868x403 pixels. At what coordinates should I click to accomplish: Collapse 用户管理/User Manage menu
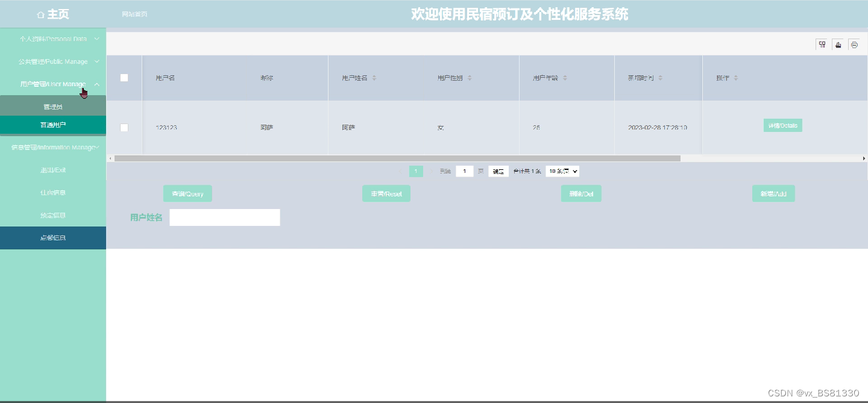pos(53,84)
